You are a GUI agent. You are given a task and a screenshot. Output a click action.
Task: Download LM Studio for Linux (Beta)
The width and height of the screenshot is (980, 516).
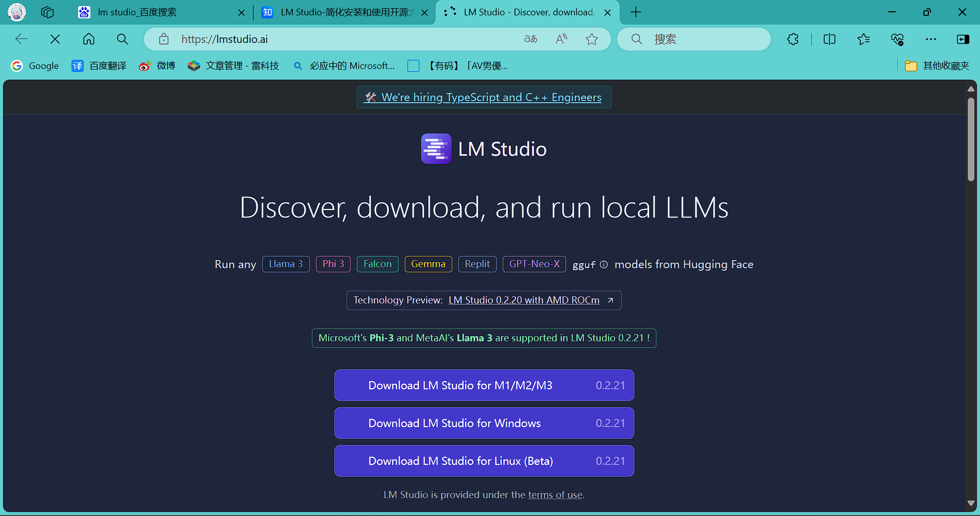(484, 461)
